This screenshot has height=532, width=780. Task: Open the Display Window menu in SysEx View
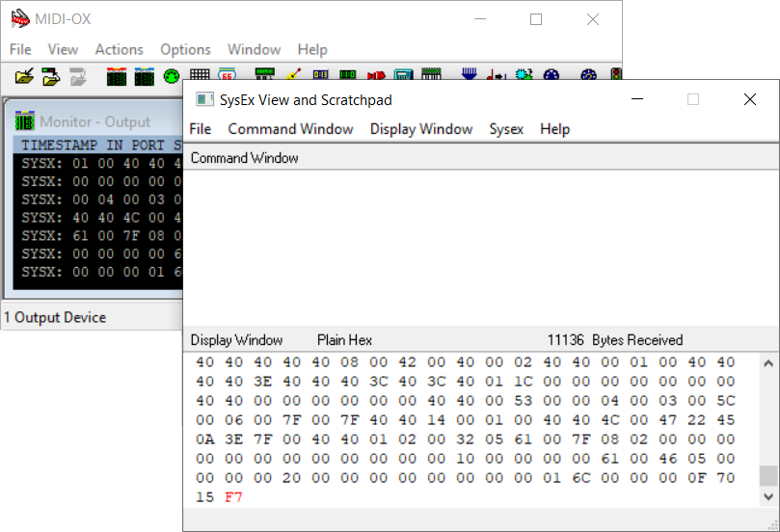[x=421, y=129]
